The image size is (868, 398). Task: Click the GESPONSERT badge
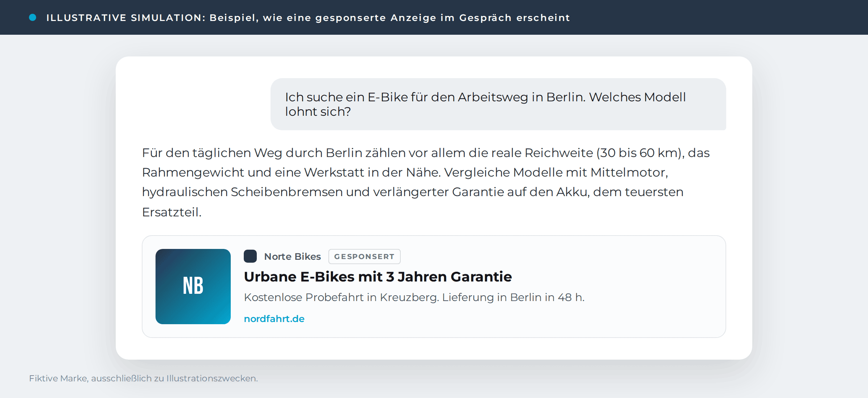tap(364, 257)
